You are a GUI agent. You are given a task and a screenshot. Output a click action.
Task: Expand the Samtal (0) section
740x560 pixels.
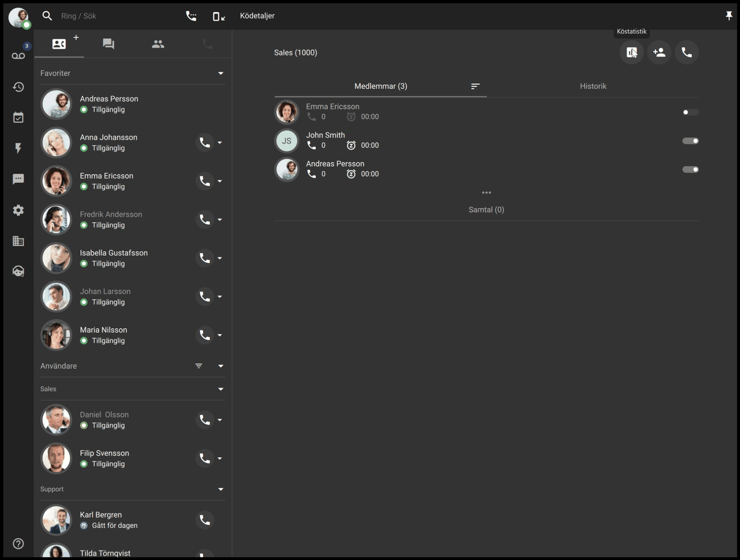point(486,210)
